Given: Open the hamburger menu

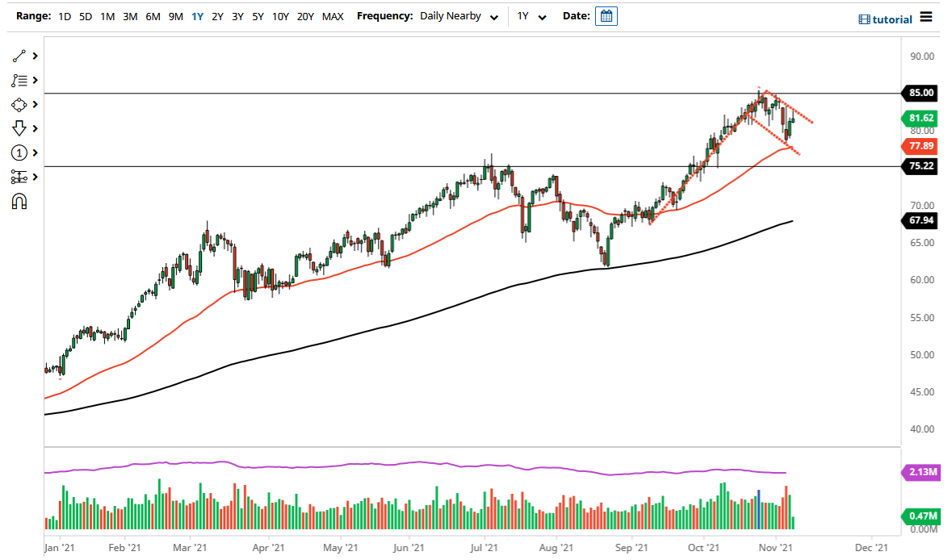Looking at the screenshot, I should pos(927,17).
